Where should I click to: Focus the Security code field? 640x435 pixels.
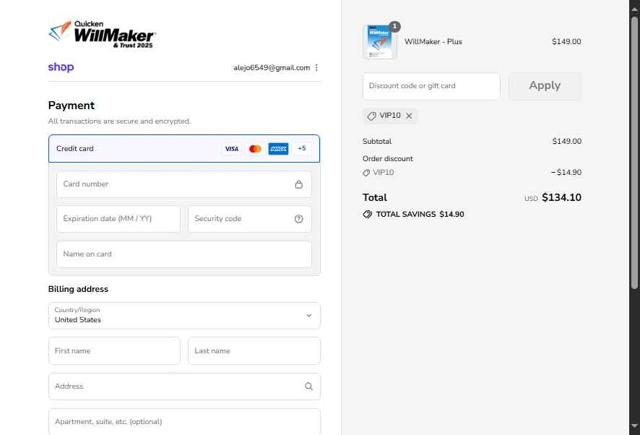click(250, 219)
